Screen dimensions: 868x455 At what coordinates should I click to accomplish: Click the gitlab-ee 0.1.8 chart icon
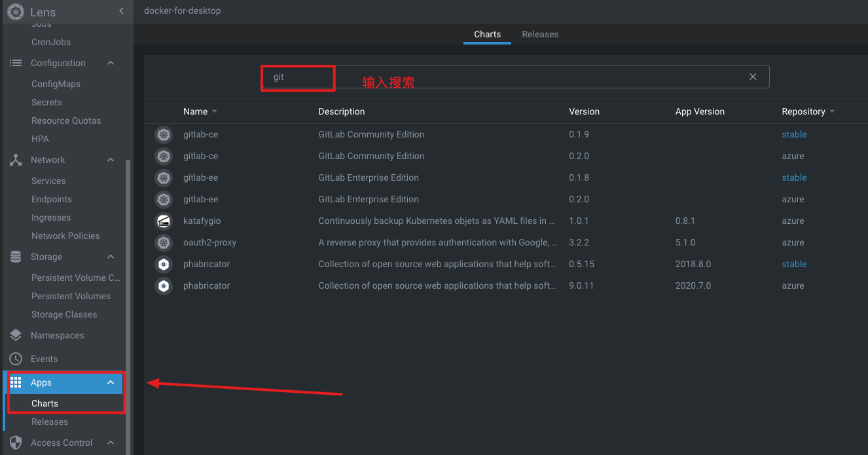(164, 178)
